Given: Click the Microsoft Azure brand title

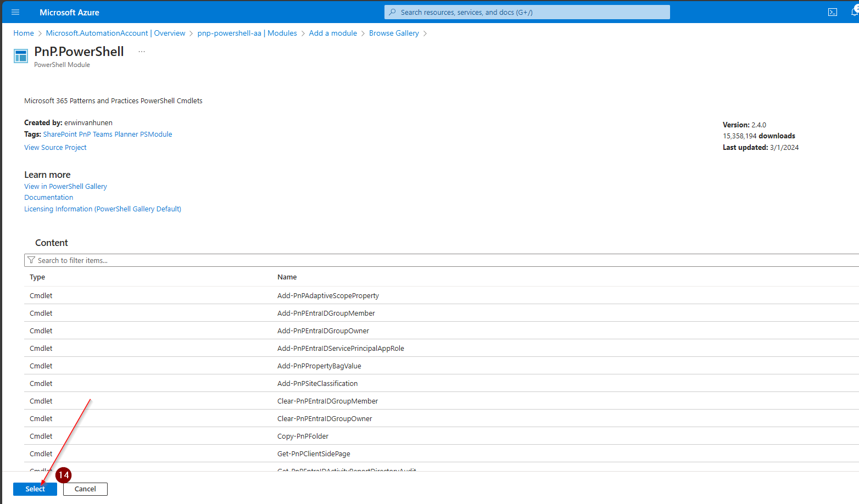Looking at the screenshot, I should pyautogui.click(x=69, y=12).
